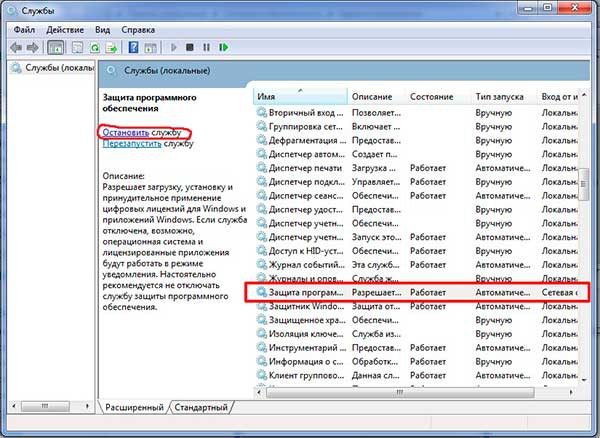Sort by the Вход от имени column header

click(x=559, y=96)
